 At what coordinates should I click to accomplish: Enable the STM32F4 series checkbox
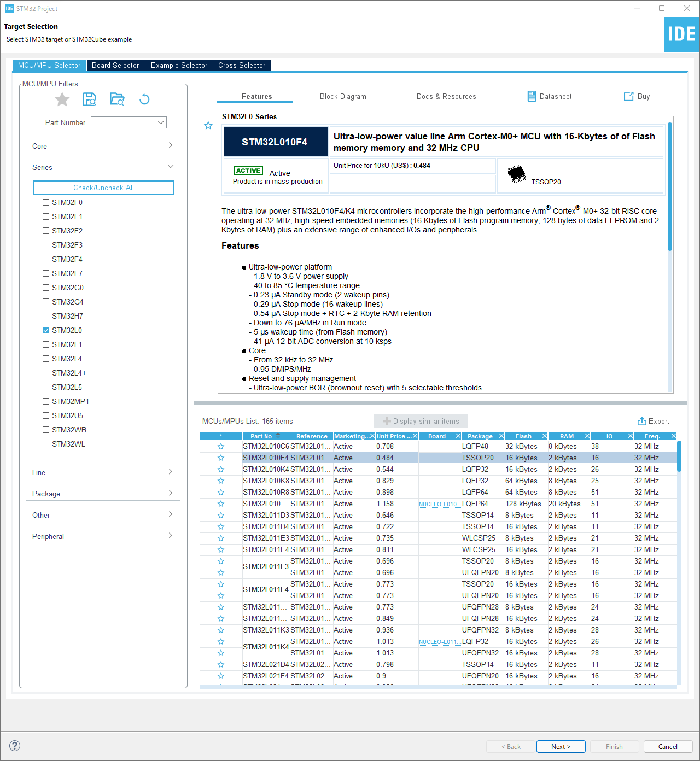tap(46, 259)
